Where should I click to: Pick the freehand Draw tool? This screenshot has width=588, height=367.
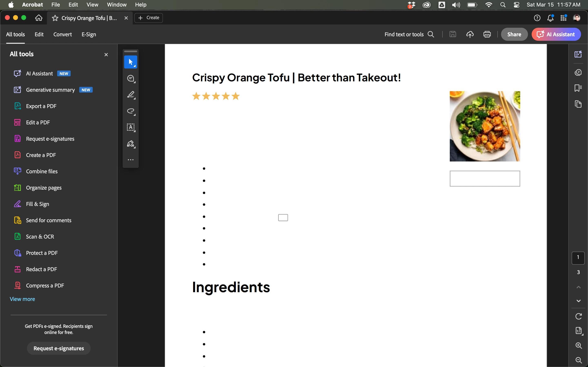coord(130,111)
